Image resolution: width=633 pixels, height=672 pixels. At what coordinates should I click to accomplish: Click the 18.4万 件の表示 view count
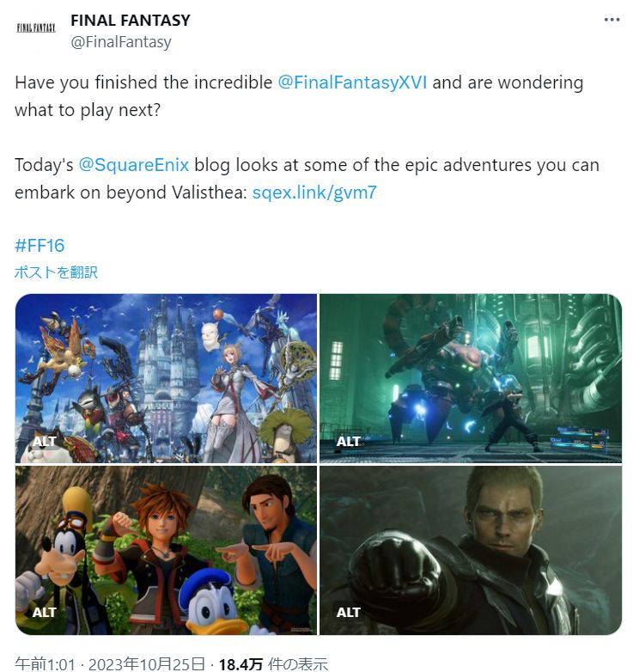coord(273,664)
